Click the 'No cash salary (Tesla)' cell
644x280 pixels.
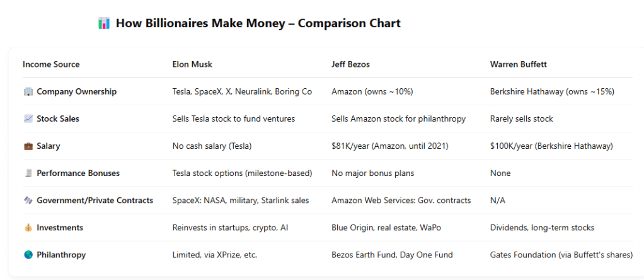click(212, 146)
